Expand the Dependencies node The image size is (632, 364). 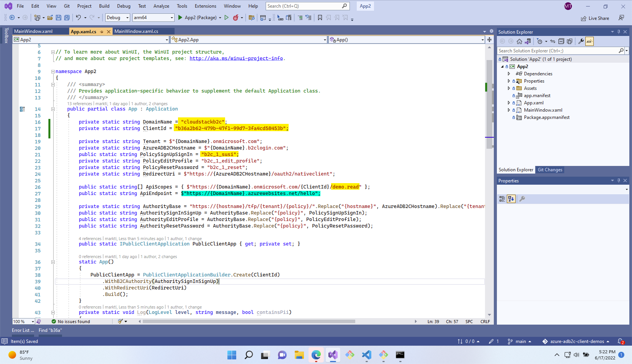(x=509, y=74)
